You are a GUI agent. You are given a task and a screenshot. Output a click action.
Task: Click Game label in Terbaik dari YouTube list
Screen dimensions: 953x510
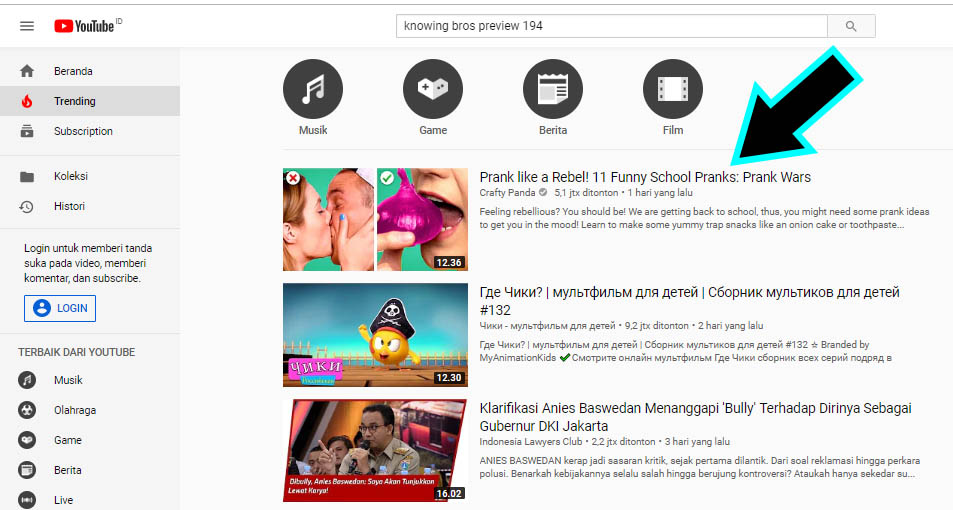[x=67, y=440]
